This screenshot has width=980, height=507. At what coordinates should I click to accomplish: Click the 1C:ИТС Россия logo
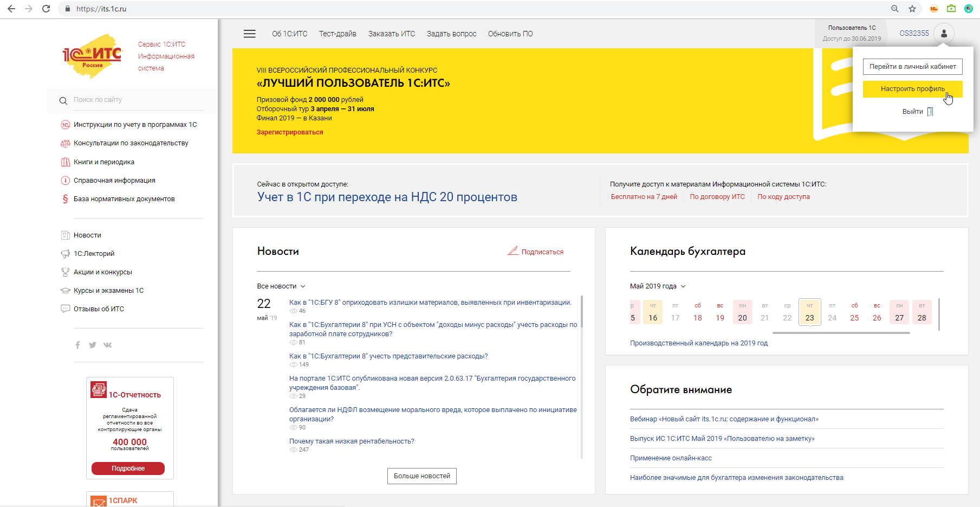93,56
